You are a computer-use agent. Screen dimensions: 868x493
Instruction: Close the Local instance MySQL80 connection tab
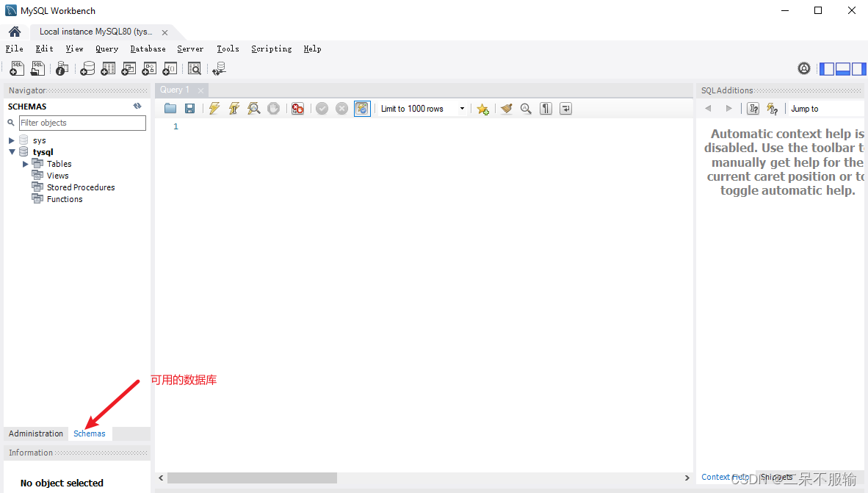(x=165, y=32)
